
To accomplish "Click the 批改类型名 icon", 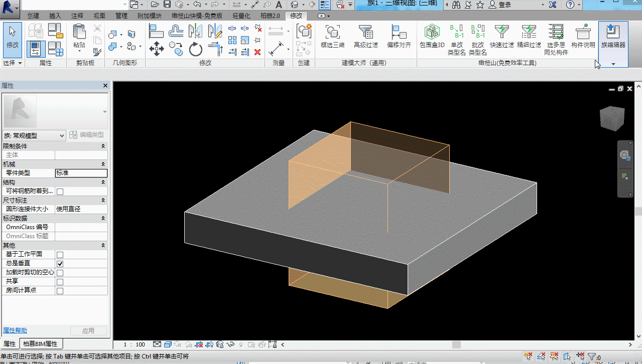I will [478, 32].
